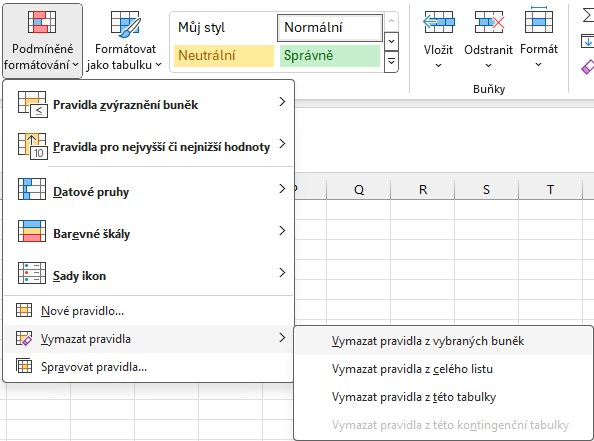Screen dimensions: 594x441
Task: Apply the green Správně cell style
Action: click(330, 55)
